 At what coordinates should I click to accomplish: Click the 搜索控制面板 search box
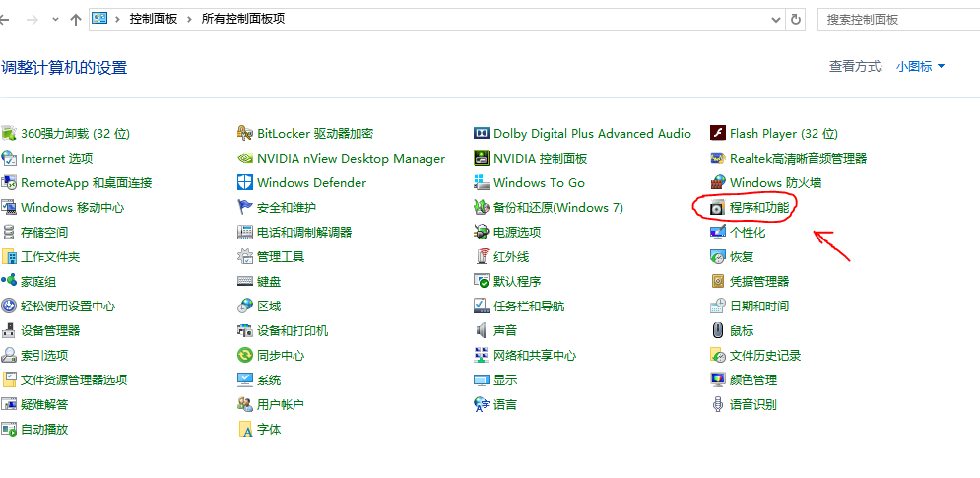pos(898,20)
